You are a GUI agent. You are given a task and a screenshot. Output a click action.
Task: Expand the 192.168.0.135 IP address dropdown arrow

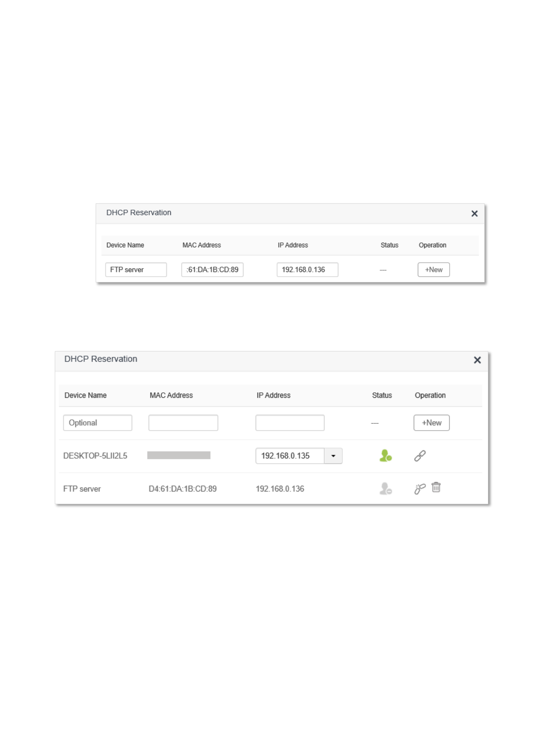pos(333,456)
